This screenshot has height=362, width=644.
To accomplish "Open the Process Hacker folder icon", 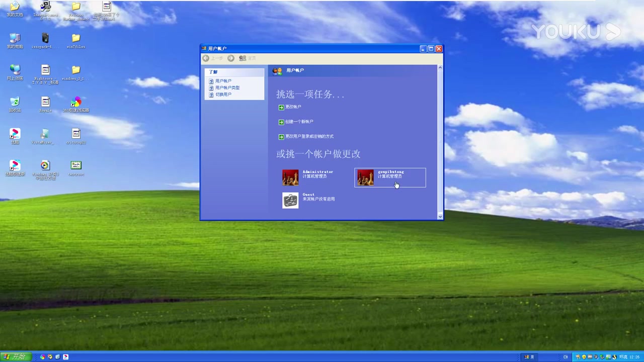I will click(x=76, y=10).
